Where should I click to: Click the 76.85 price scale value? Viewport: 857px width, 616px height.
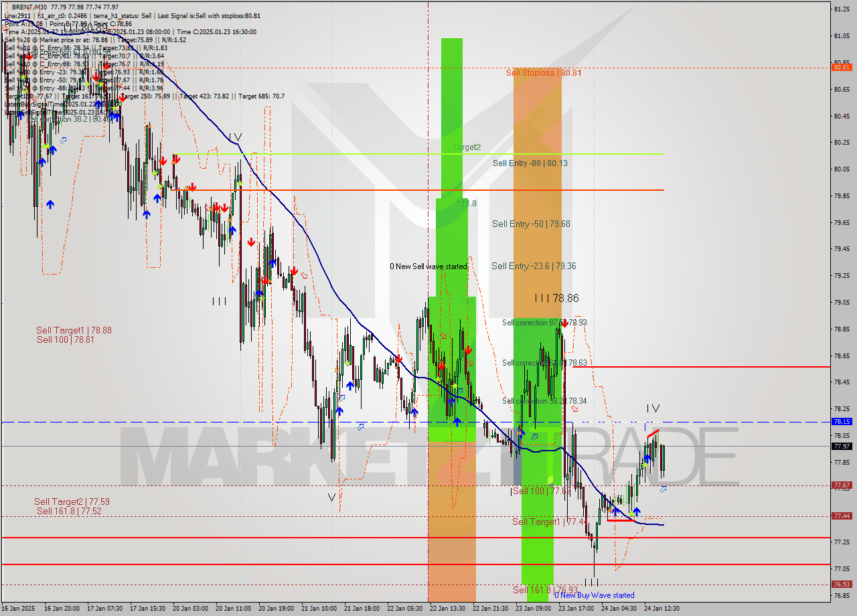click(x=842, y=595)
